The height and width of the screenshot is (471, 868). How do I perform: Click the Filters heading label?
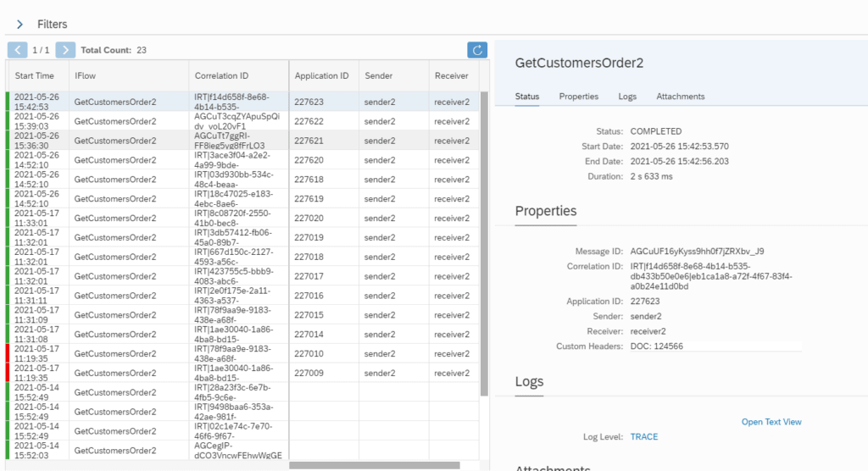(x=52, y=25)
